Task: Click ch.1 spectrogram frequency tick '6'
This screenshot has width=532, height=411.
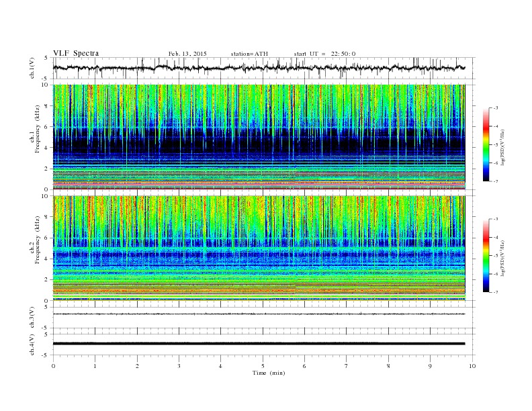Action: pos(46,127)
